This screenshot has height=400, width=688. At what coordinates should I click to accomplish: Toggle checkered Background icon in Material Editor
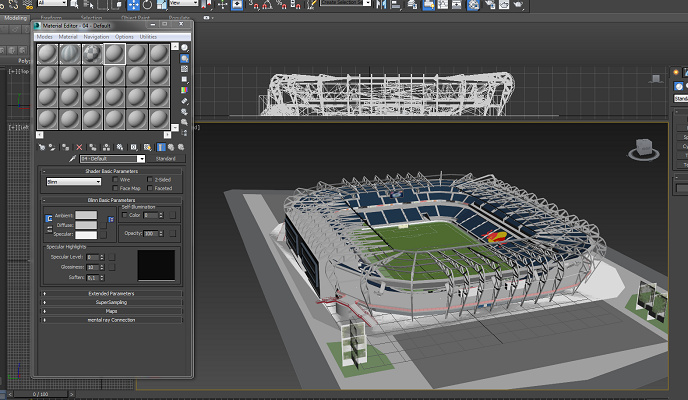pos(185,69)
